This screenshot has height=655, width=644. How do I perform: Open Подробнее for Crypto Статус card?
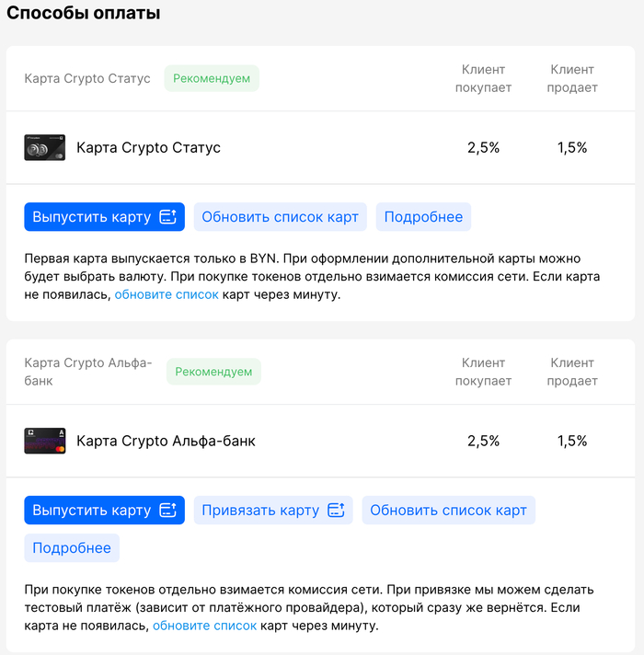click(423, 217)
